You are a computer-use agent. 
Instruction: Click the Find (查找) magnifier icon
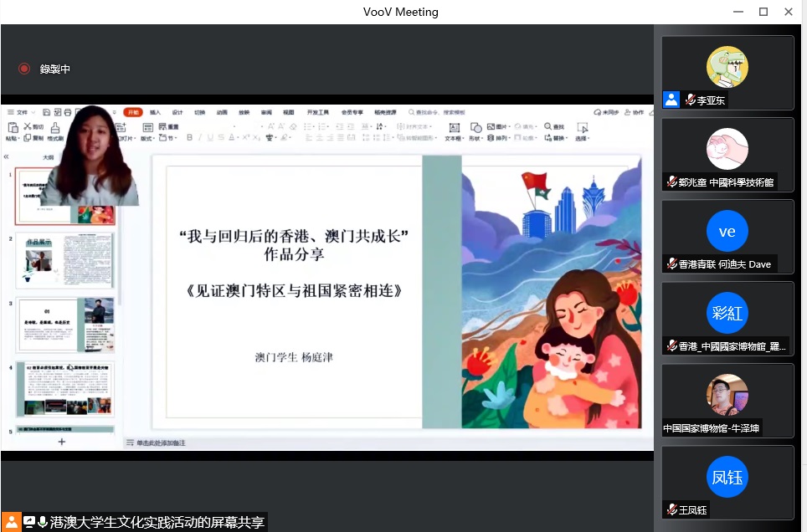(547, 127)
